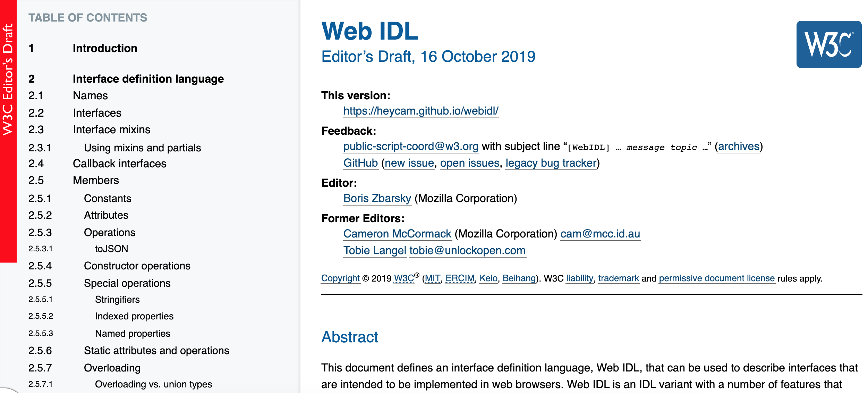868x393 pixels.
Task: Open Using mixins and partials section
Action: (x=142, y=148)
